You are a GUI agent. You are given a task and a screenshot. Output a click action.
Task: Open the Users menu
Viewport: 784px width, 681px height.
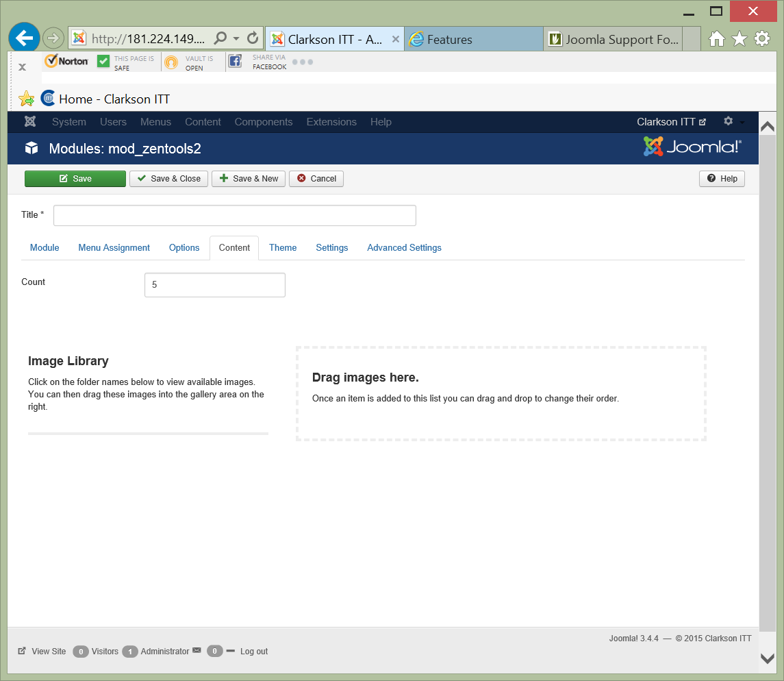click(x=113, y=122)
